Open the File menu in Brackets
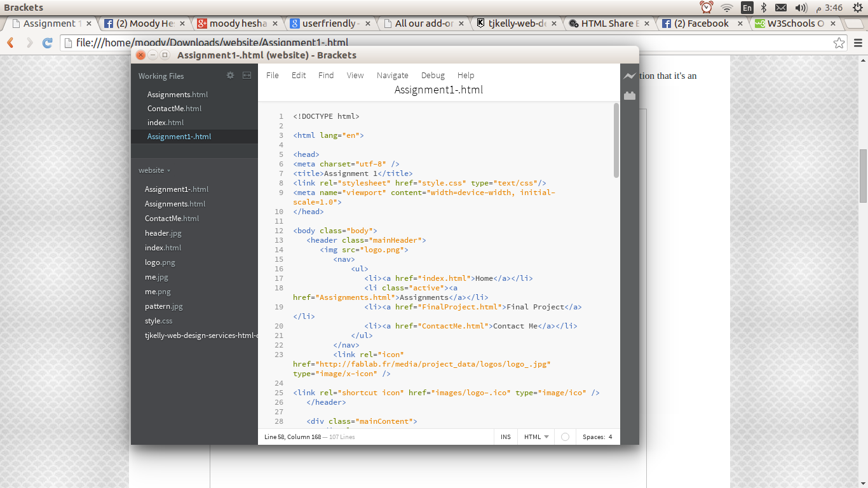 pyautogui.click(x=273, y=75)
